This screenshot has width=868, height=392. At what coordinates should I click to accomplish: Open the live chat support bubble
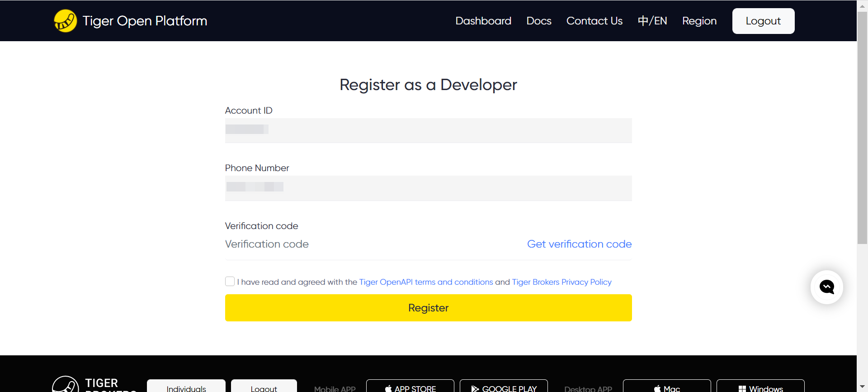pos(826,287)
